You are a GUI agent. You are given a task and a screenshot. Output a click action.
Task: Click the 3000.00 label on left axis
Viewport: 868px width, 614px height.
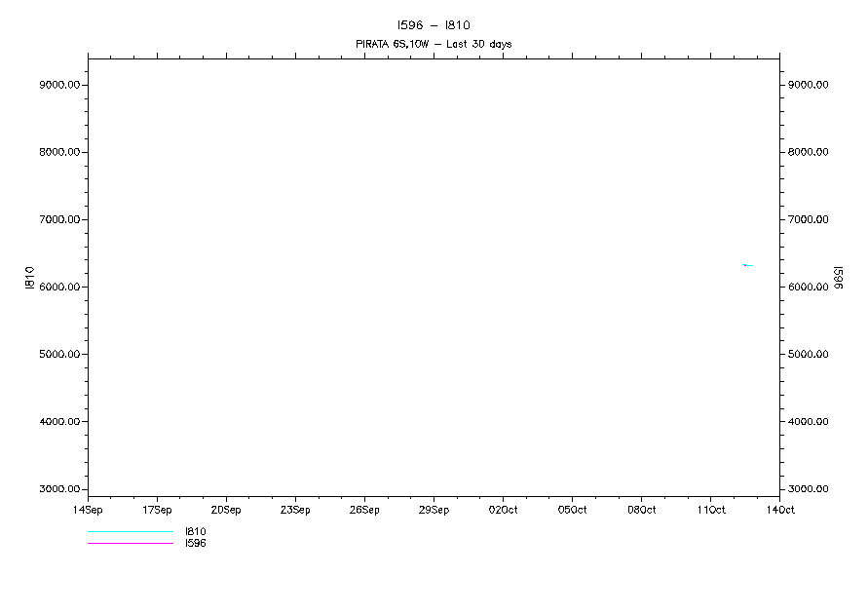click(58, 489)
